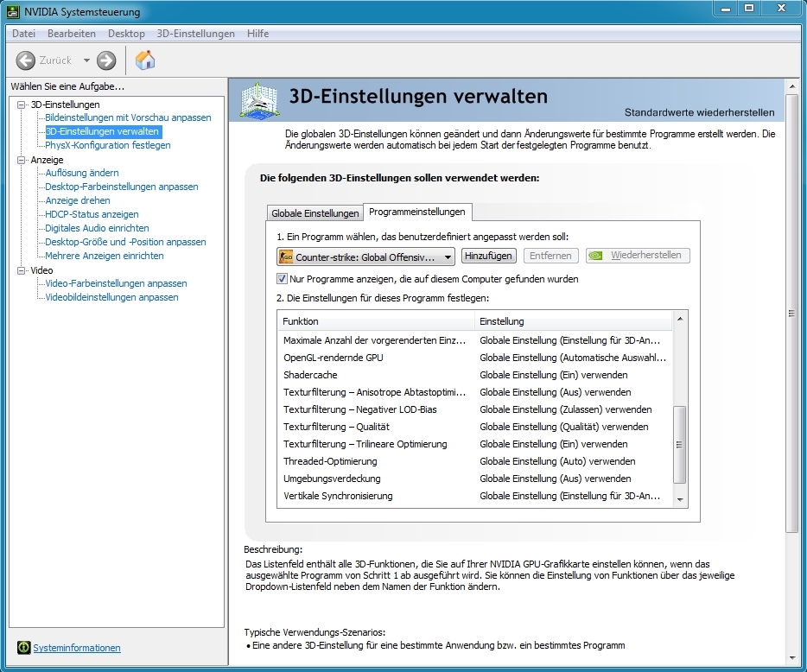Click the Entfernen button
This screenshot has height=672, width=807.
pyautogui.click(x=550, y=256)
